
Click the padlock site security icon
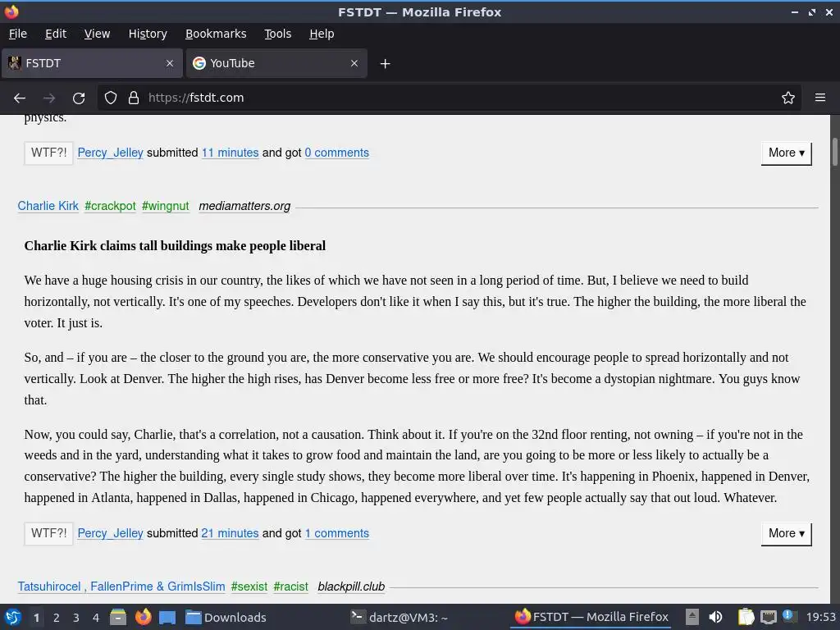(134, 98)
